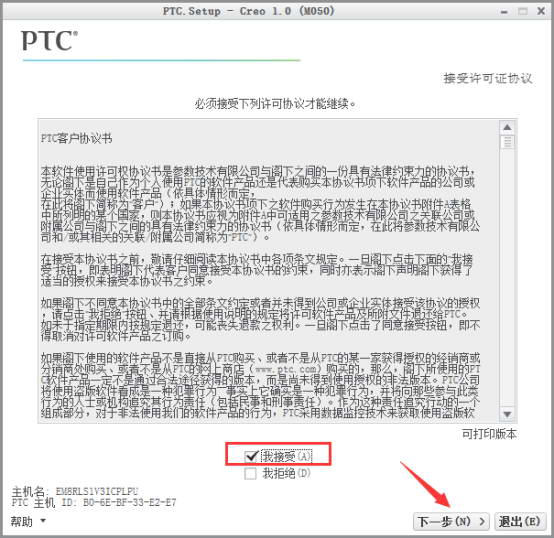Click the 接受许可证协议 heading
554x538 pixels.
[x=488, y=78]
